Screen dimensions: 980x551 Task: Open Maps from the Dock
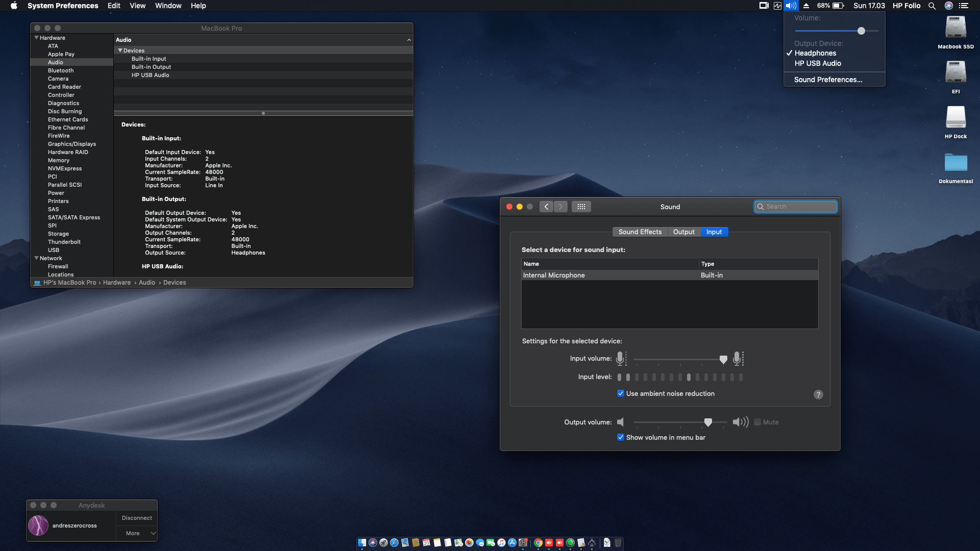coord(458,543)
